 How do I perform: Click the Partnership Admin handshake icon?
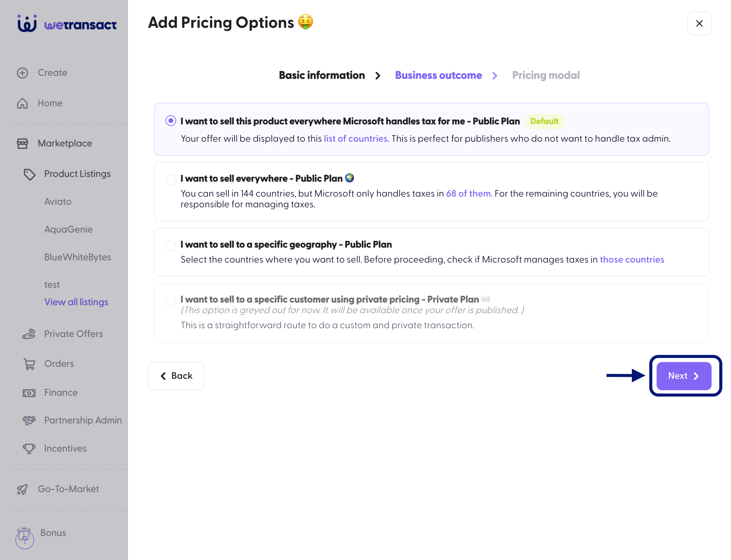tap(29, 420)
